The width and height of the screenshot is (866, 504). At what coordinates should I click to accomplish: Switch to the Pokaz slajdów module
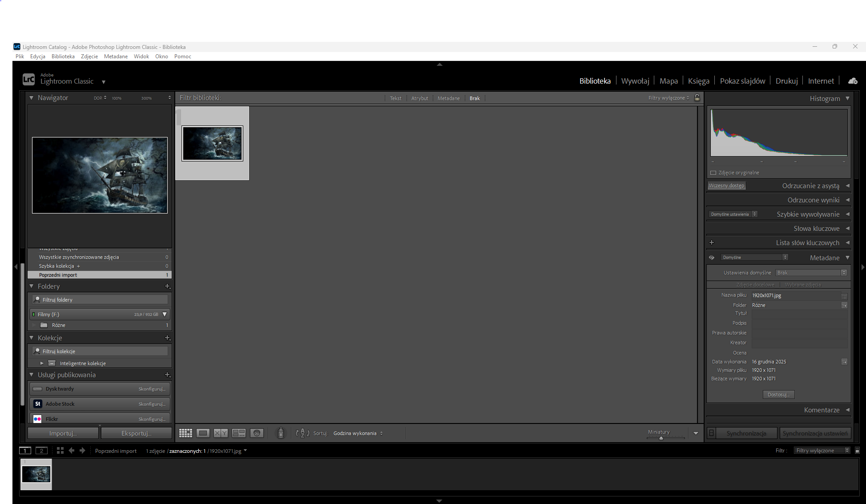[x=742, y=81]
